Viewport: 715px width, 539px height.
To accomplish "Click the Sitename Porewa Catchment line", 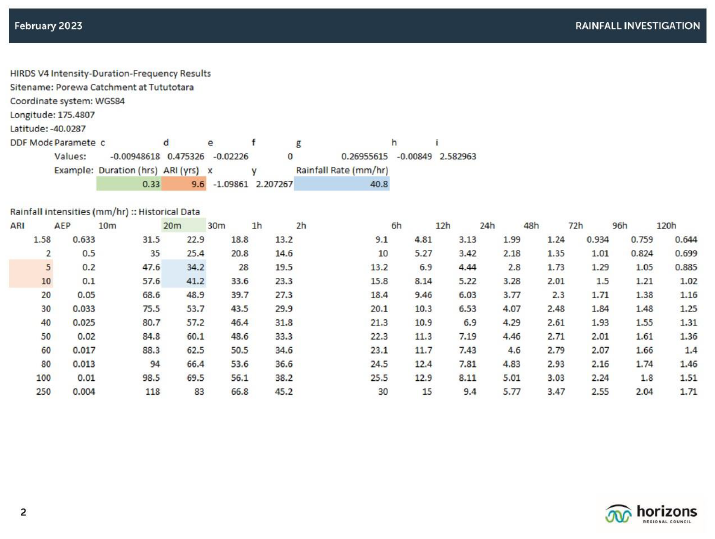I will click(102, 87).
